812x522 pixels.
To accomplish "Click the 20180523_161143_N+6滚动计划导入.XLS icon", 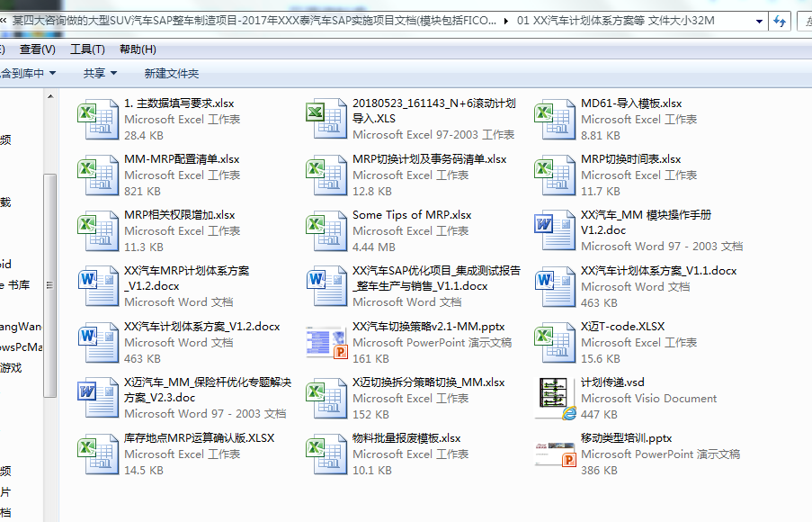I will 327,120.
